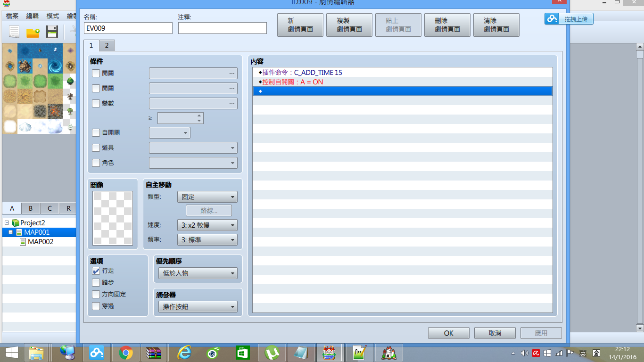Click the 英 input language indicator
The image size is (644, 362).
tap(583, 353)
